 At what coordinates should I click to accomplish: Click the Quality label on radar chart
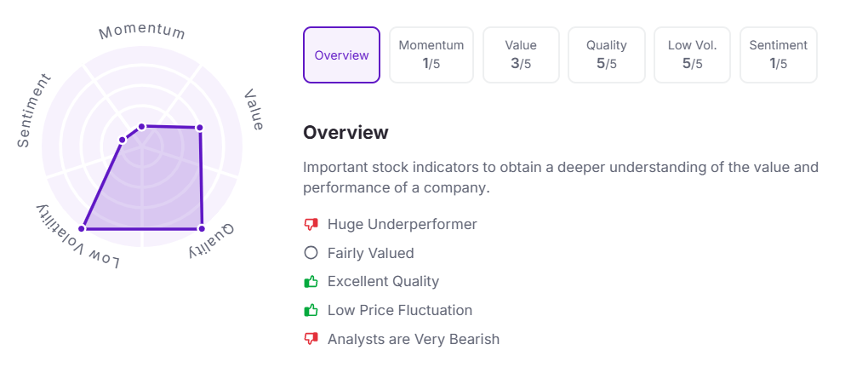pos(212,240)
